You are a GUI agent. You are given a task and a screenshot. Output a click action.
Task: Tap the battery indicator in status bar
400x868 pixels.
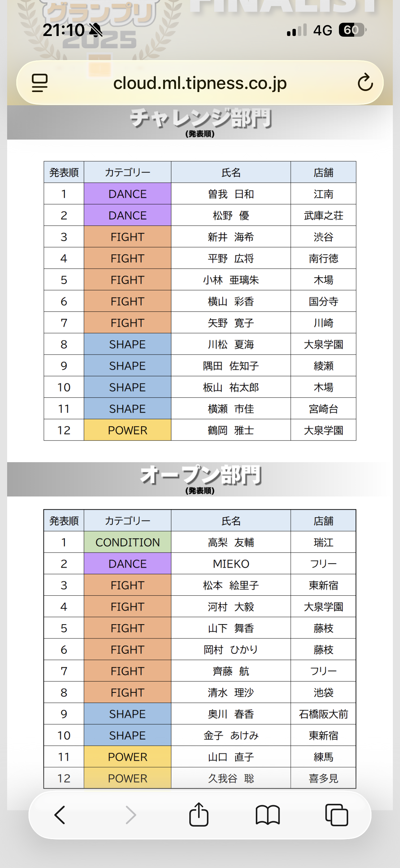(x=352, y=30)
